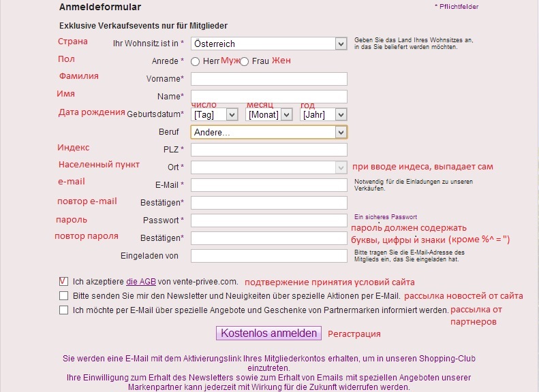Click the password Bestätigen confirmation field
This screenshot has width=539, height=392.
click(x=268, y=238)
